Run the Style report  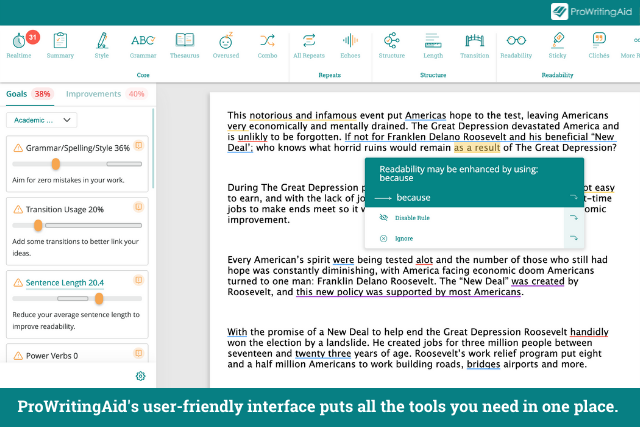coord(102,45)
